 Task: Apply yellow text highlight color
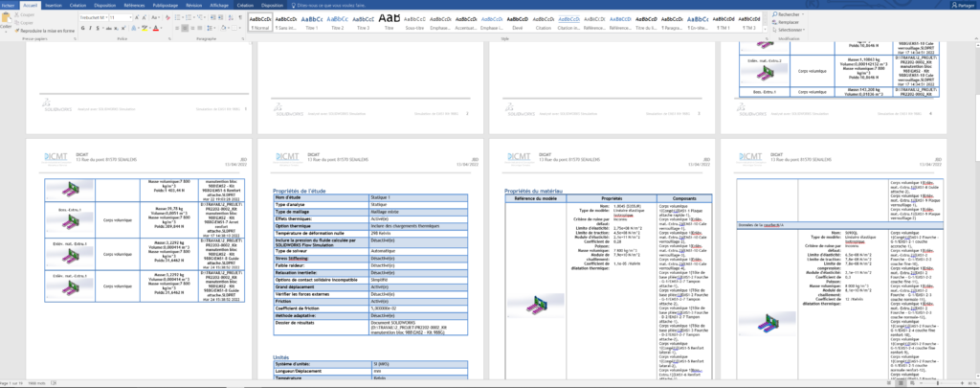coord(145,28)
